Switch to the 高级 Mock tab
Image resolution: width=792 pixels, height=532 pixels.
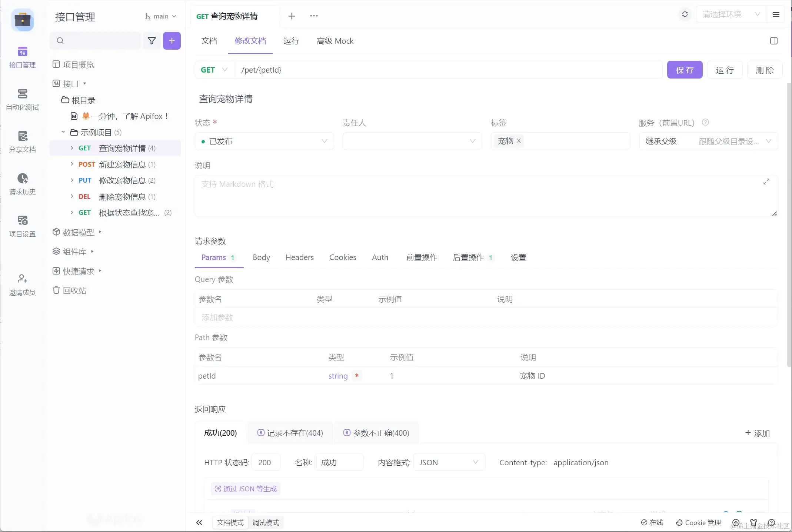pyautogui.click(x=335, y=41)
